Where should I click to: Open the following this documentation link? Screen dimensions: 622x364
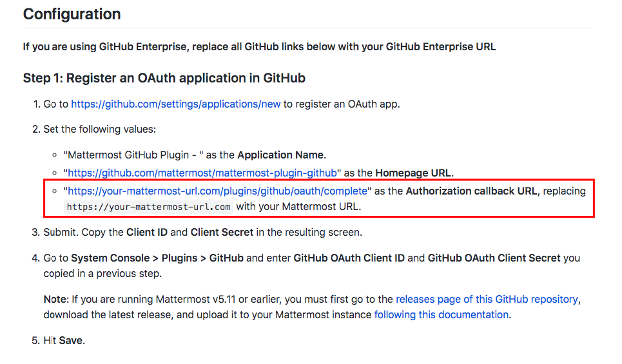442,315
